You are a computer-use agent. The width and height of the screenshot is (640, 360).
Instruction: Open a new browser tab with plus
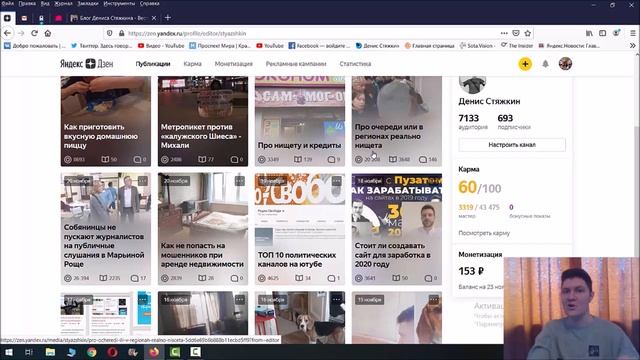pos(168,18)
